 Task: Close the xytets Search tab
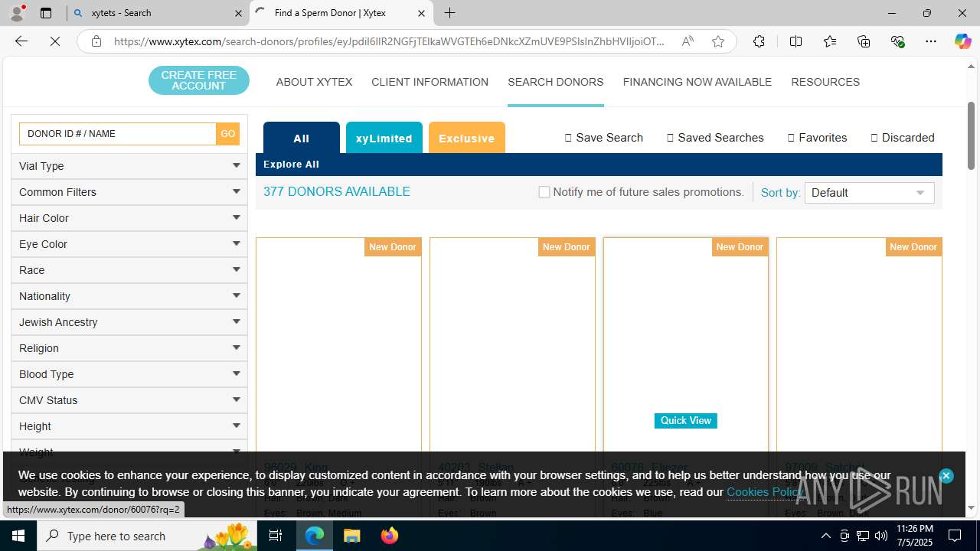point(238,13)
